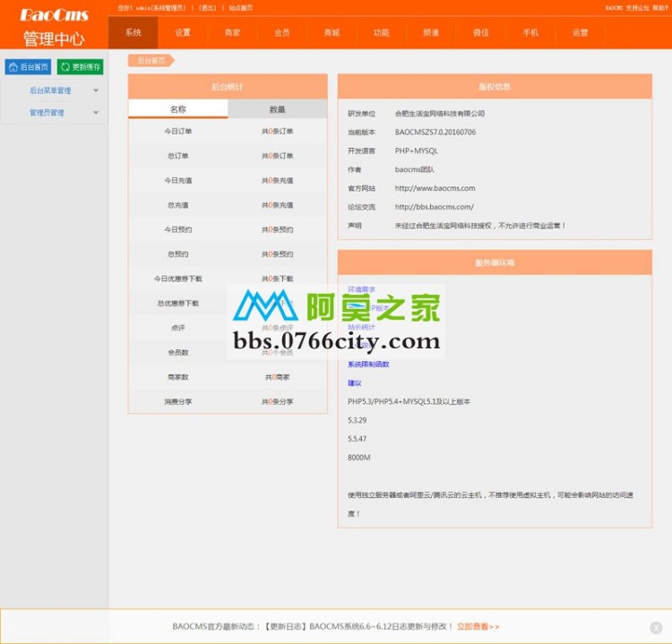Select the 设置 top navigation tab
Viewport: 672px width, 644px height.
[183, 32]
